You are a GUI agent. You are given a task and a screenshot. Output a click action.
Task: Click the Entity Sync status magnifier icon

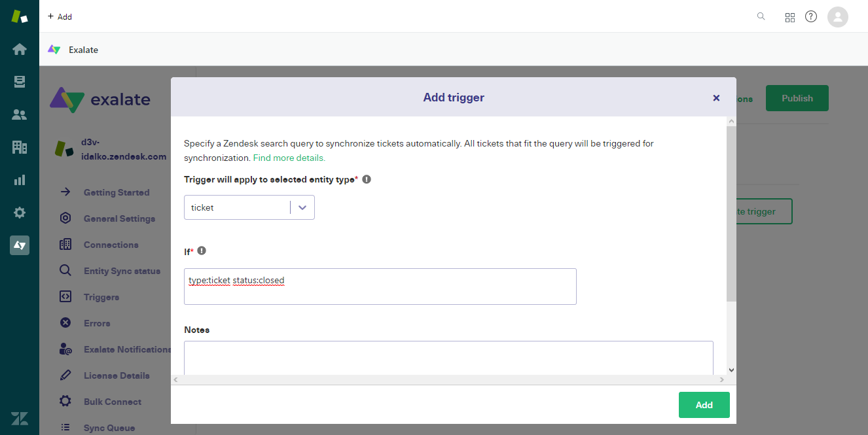[x=65, y=271]
